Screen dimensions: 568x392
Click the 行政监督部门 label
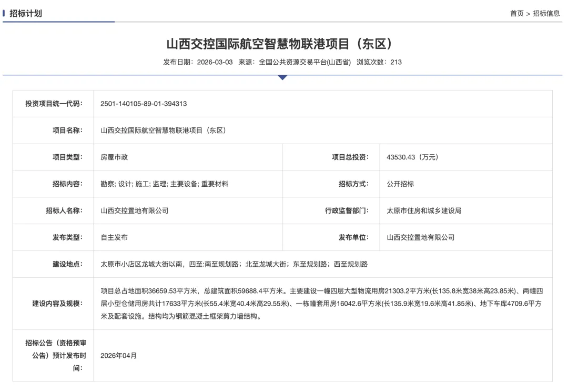(347, 211)
